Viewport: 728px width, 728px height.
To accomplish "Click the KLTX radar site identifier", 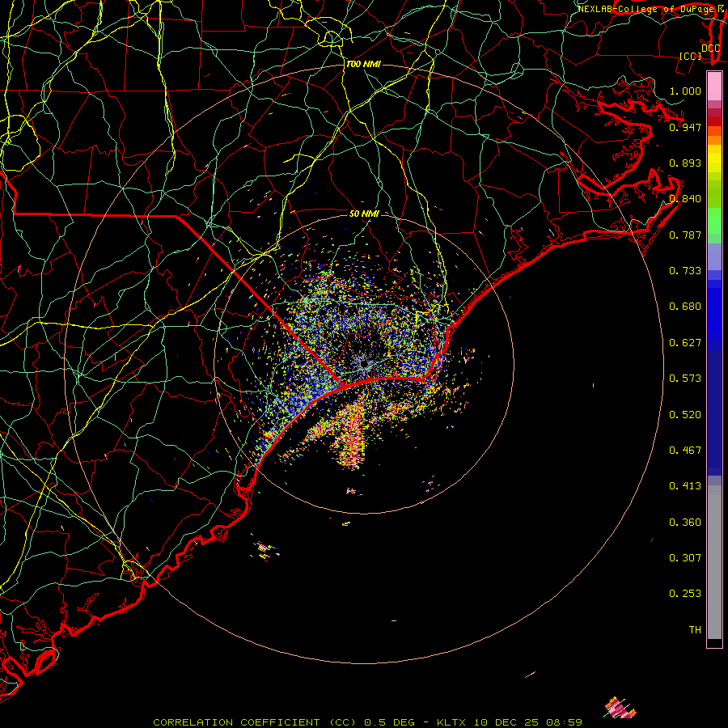I will (451, 722).
